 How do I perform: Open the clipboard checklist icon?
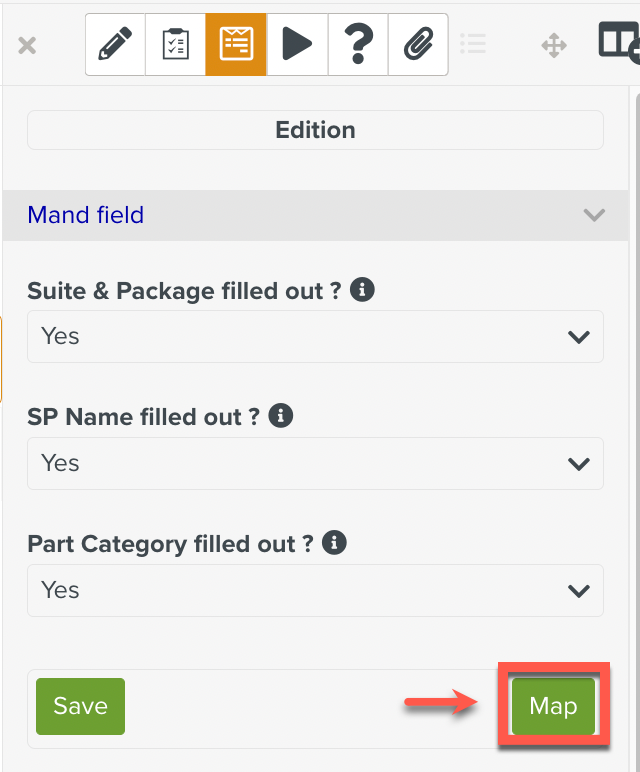tap(176, 45)
